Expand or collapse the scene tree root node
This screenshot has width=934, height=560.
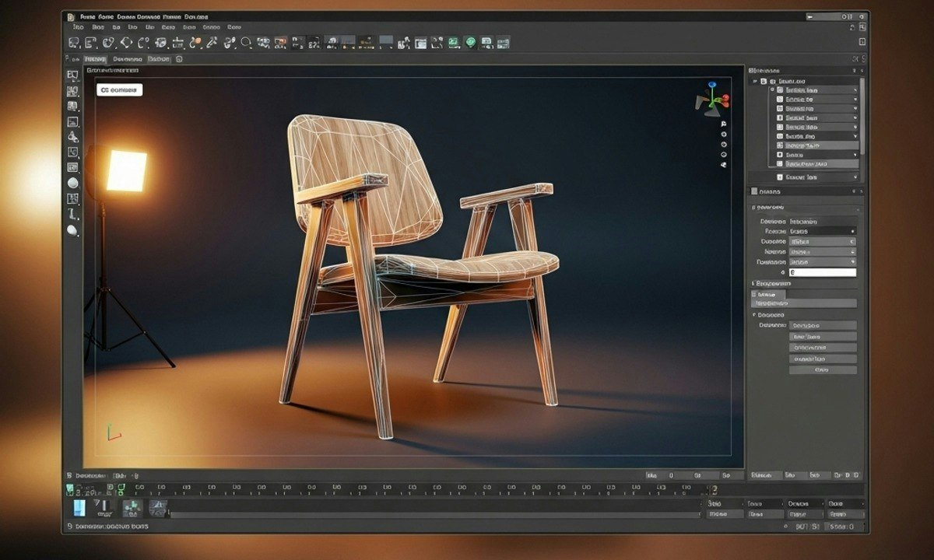click(753, 81)
